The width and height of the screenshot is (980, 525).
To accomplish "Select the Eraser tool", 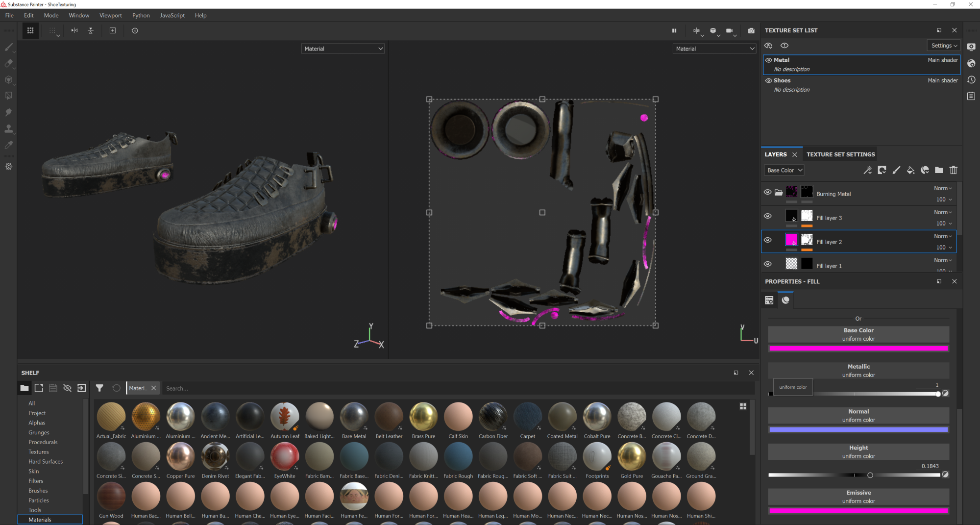I will pyautogui.click(x=8, y=63).
